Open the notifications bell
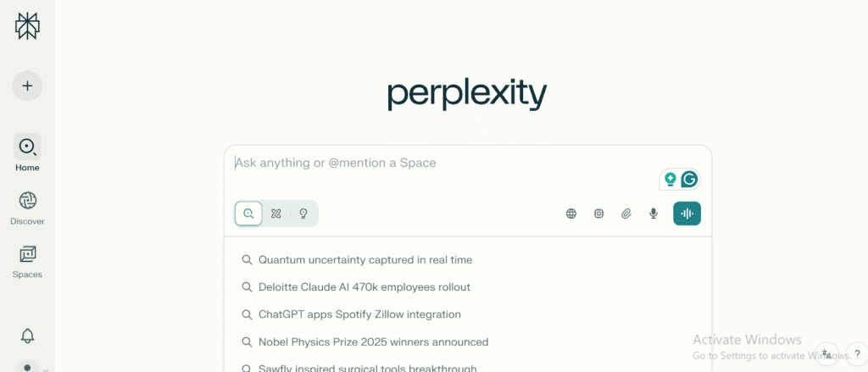The width and height of the screenshot is (868, 372). pos(27,336)
